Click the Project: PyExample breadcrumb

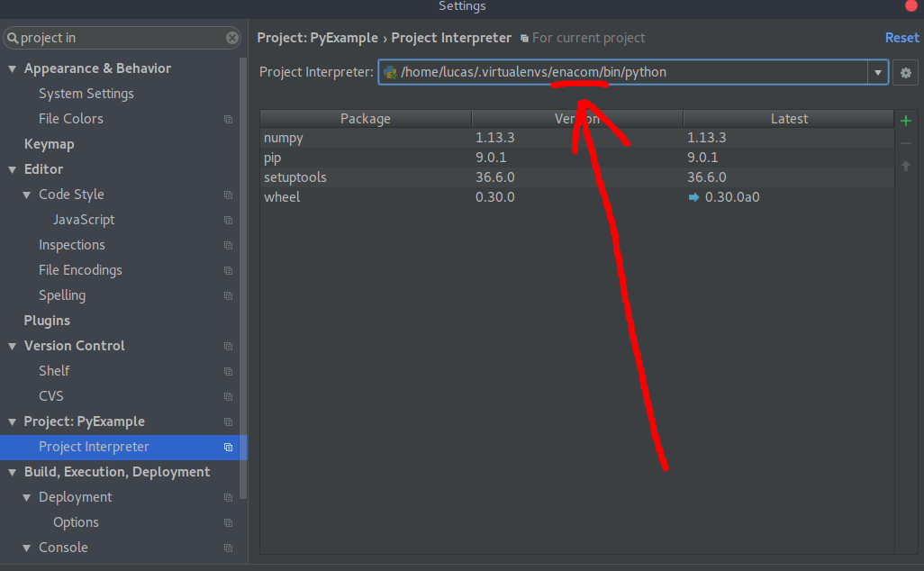point(317,38)
